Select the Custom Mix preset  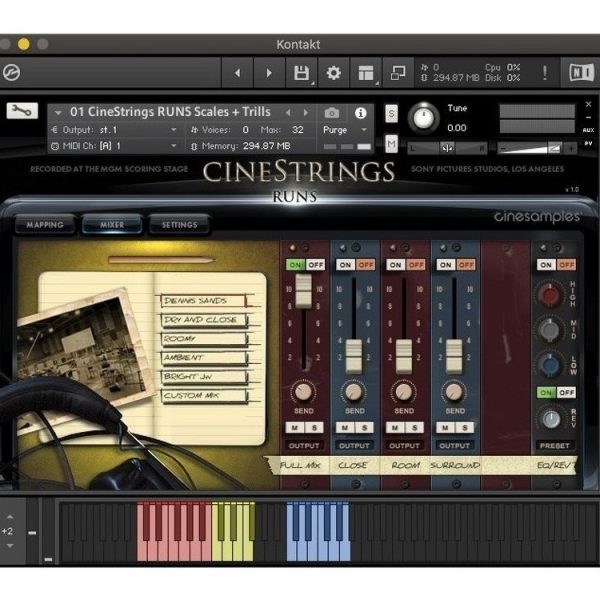pos(203,396)
